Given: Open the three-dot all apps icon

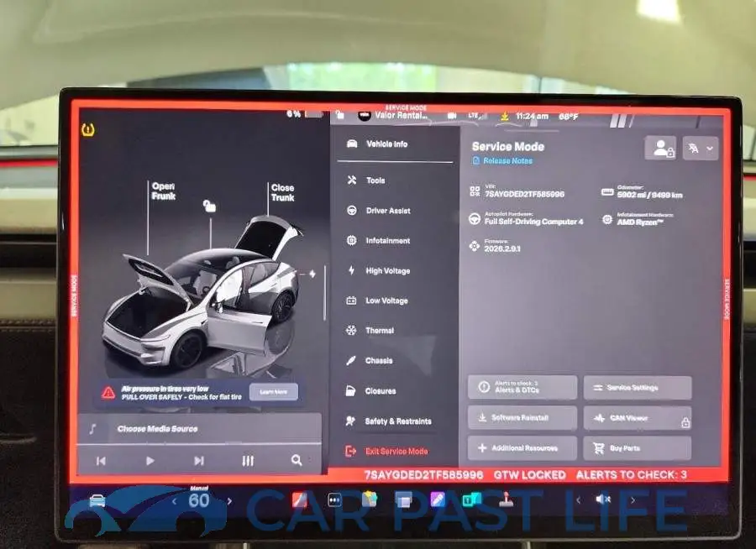Looking at the screenshot, I should pyautogui.click(x=334, y=500).
